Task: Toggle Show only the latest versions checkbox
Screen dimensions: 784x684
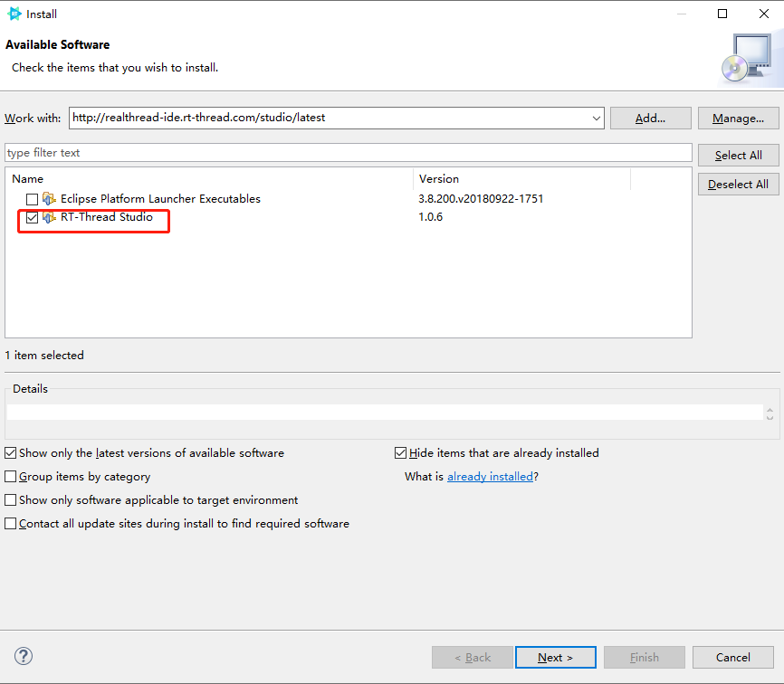Action: (11, 453)
